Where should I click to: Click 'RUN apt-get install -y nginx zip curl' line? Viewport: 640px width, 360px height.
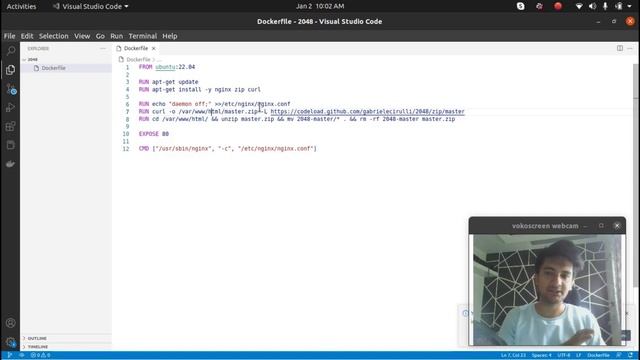pyautogui.click(x=199, y=89)
